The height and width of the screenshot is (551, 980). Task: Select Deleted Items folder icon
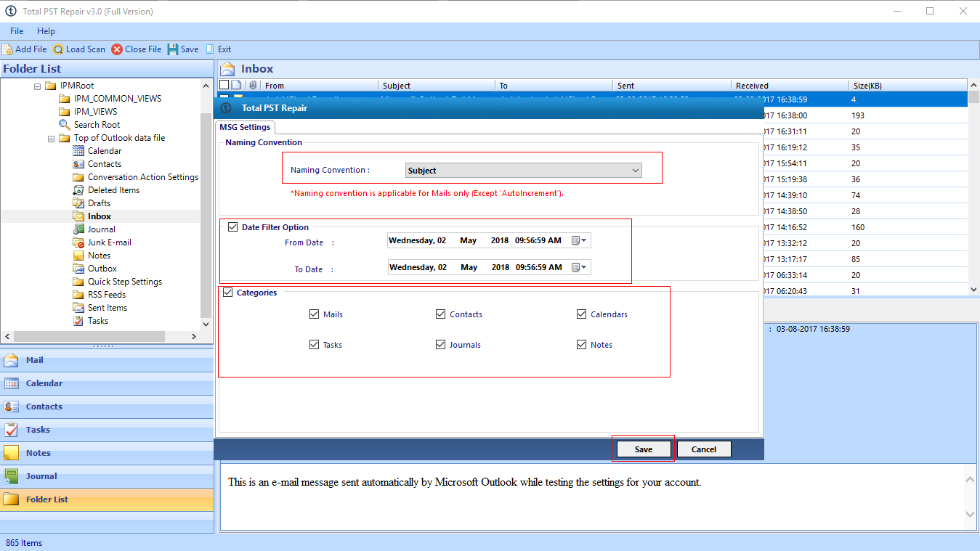(78, 190)
